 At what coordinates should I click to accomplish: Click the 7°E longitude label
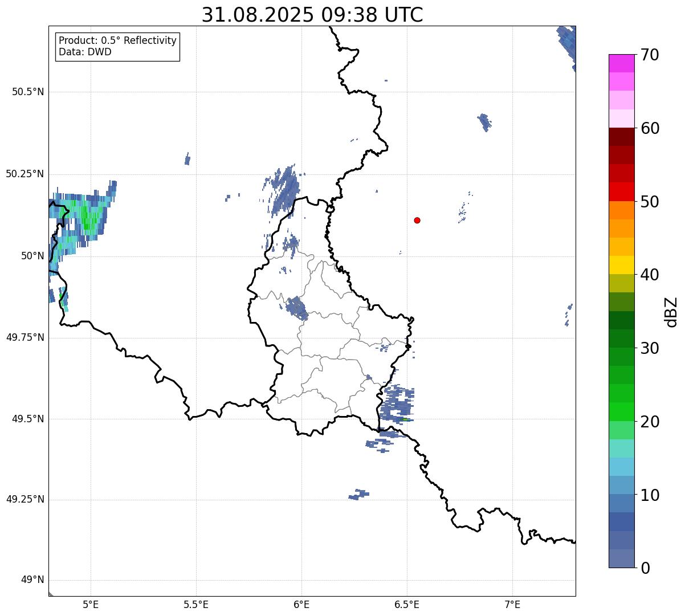(512, 605)
